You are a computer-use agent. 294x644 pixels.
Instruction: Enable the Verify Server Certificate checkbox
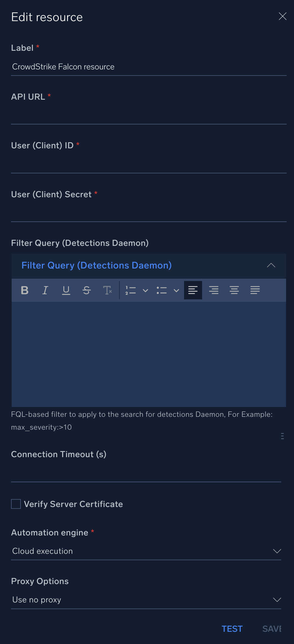16,504
